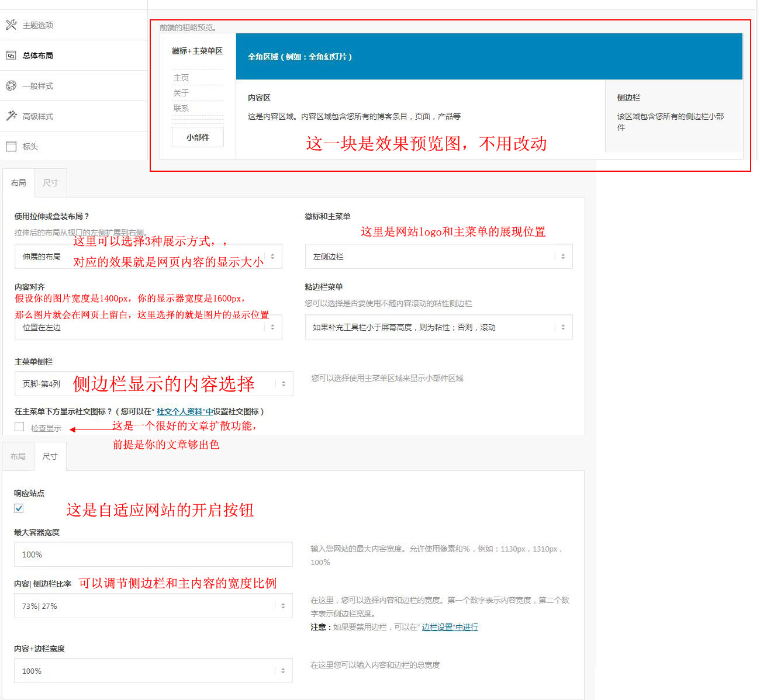Click 主页 in the preview menu
The height and width of the screenshot is (700, 760).
point(181,78)
